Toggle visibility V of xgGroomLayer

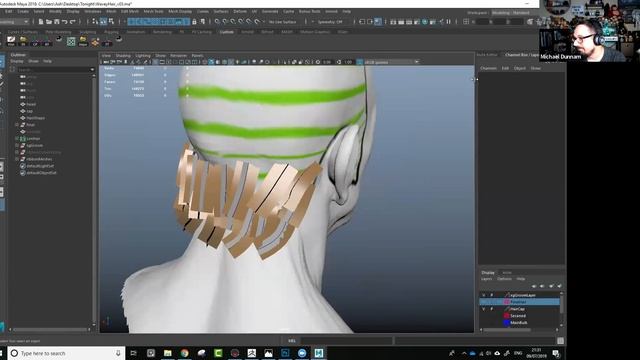point(484,295)
